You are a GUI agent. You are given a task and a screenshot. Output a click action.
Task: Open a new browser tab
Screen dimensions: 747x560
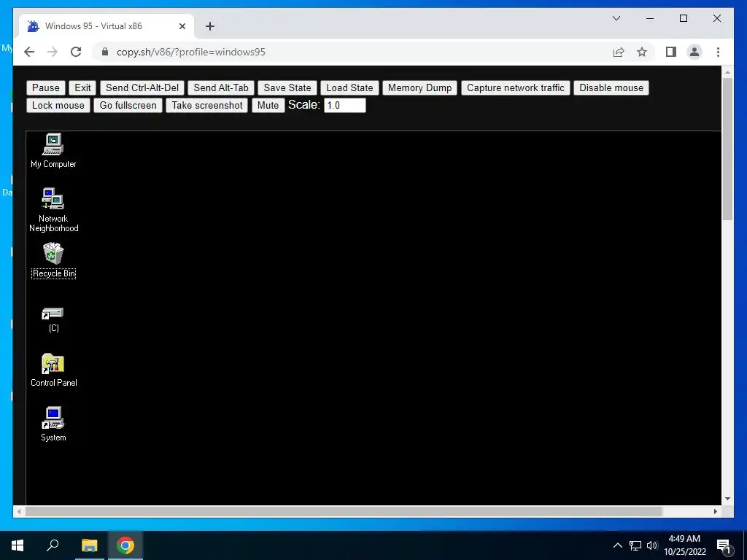[x=210, y=26]
